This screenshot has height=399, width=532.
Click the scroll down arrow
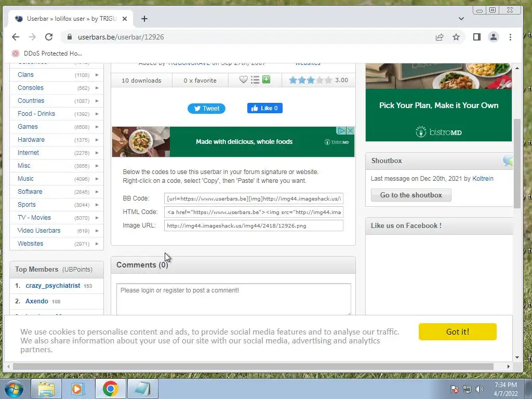click(x=517, y=357)
